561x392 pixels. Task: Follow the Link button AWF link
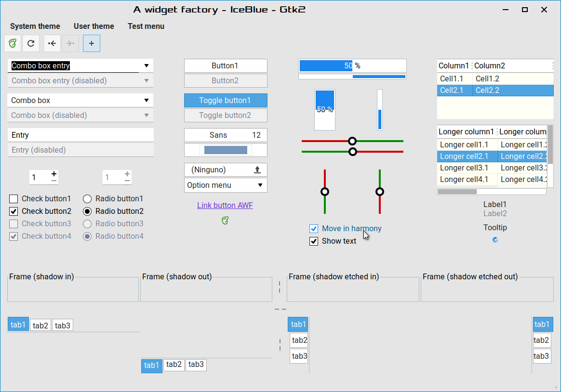tap(225, 206)
